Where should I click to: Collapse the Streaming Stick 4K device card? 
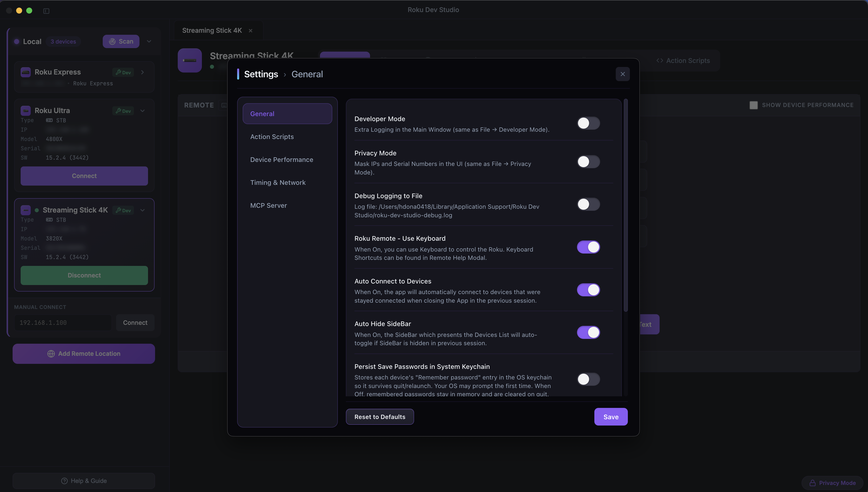click(142, 210)
